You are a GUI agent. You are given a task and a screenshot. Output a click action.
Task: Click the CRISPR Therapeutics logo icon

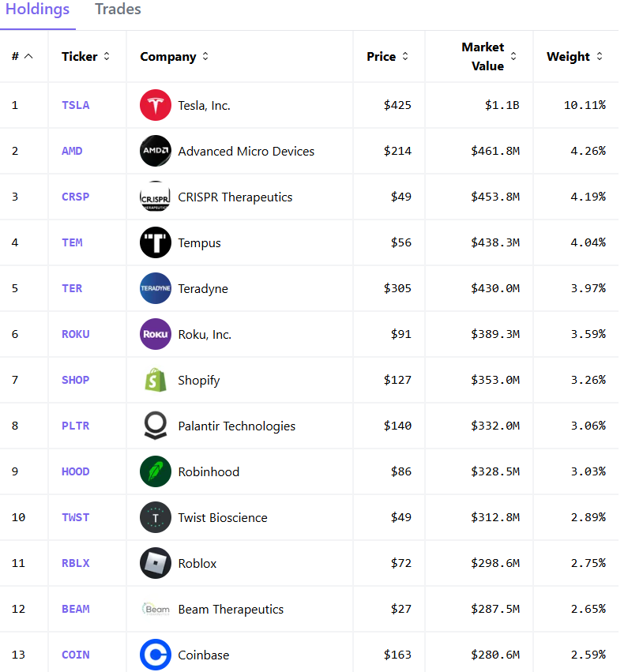coord(156,197)
